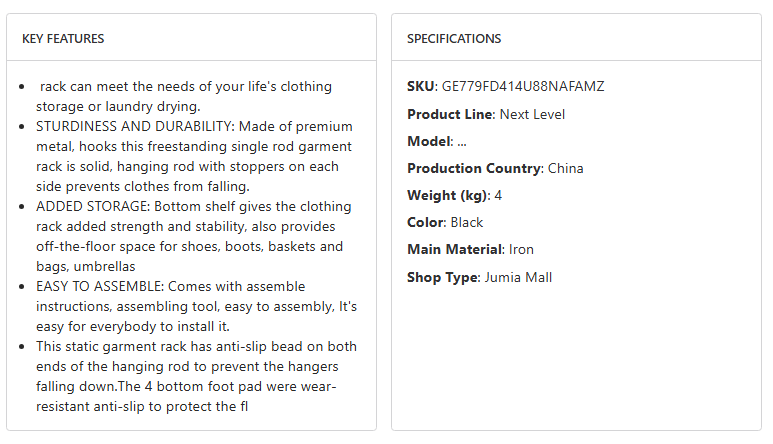Click the Color label
Viewport: 773px width, 444px height.
(x=424, y=222)
